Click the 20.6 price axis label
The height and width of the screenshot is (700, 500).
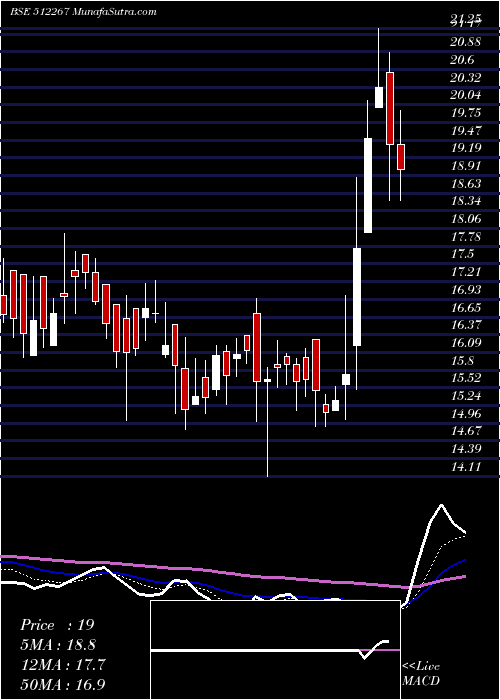click(x=462, y=60)
